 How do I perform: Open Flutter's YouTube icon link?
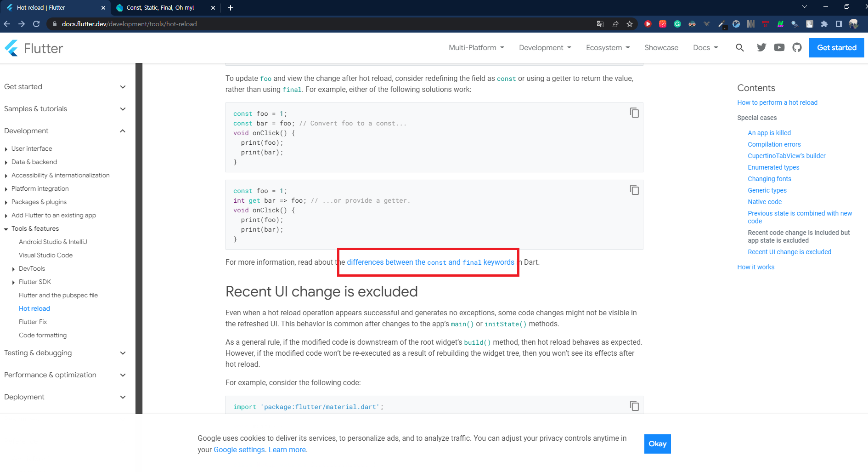point(779,47)
